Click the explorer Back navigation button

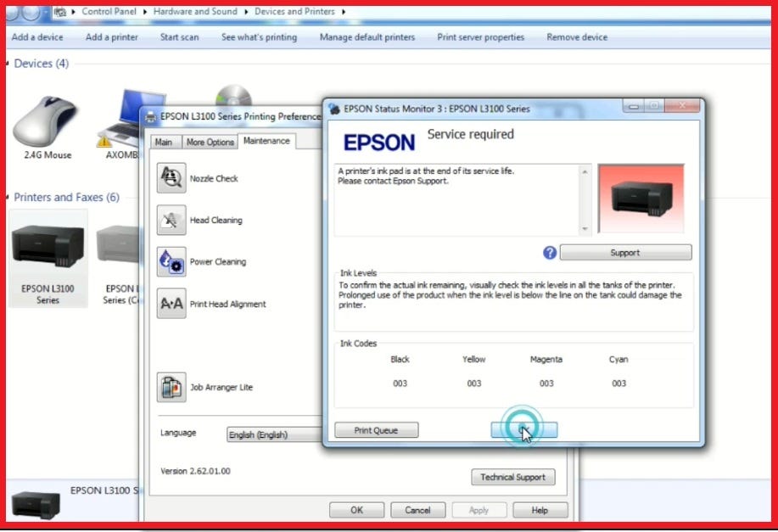14,11
